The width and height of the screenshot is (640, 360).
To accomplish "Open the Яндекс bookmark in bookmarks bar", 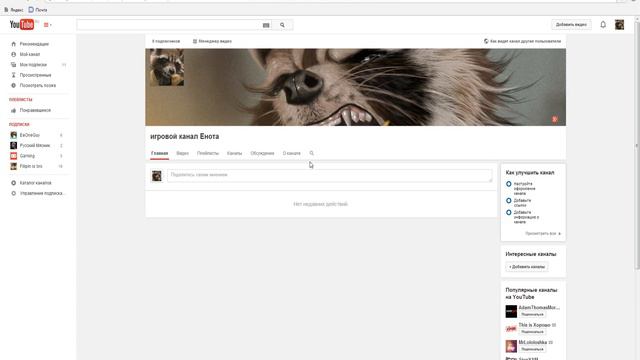I will point(14,9).
